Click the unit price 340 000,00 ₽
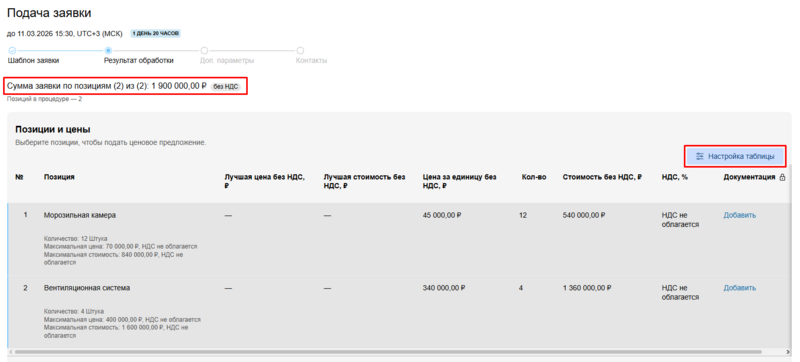800x362 pixels. [444, 288]
